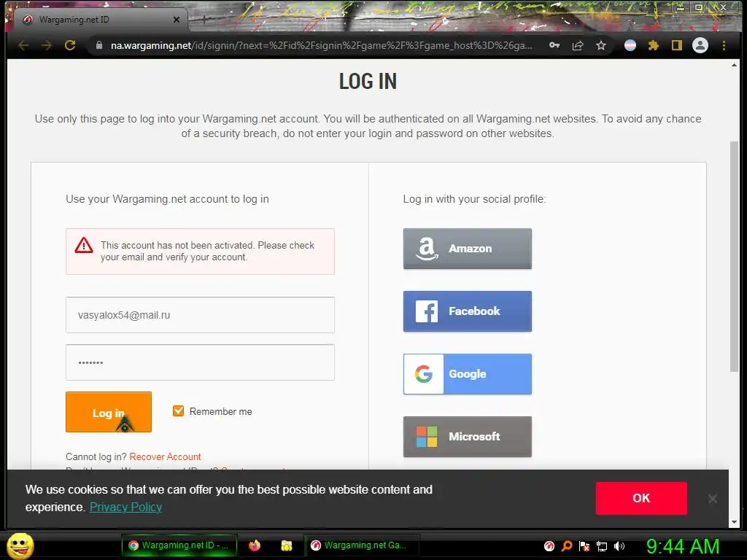Launch Firefox from the taskbar
Viewport: 747px width, 560px height.
[x=255, y=545]
